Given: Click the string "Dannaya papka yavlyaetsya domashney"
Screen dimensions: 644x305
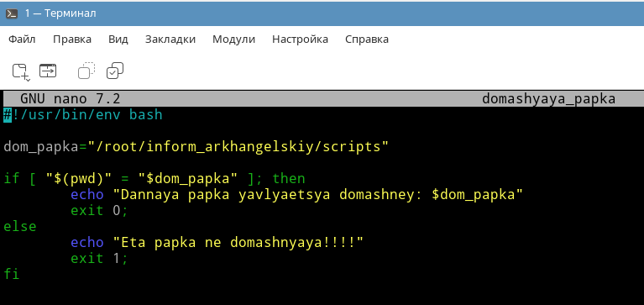Looking at the screenshot, I should [x=318, y=194].
